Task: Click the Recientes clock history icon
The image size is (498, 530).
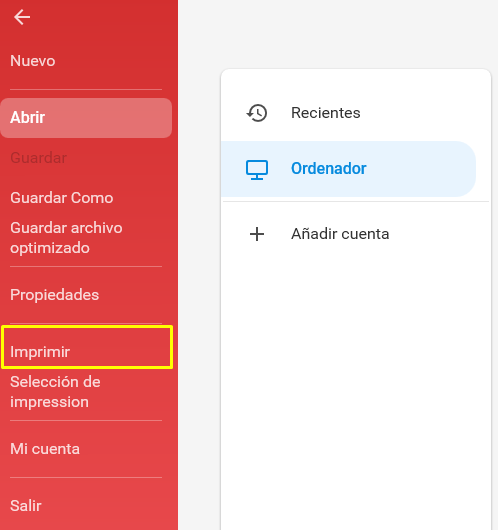Action: click(257, 113)
